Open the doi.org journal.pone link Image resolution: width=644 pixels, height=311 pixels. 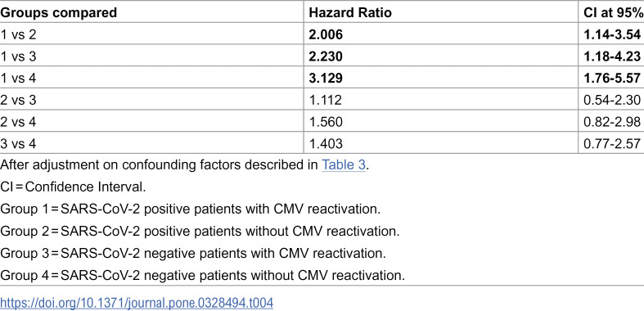(137, 303)
